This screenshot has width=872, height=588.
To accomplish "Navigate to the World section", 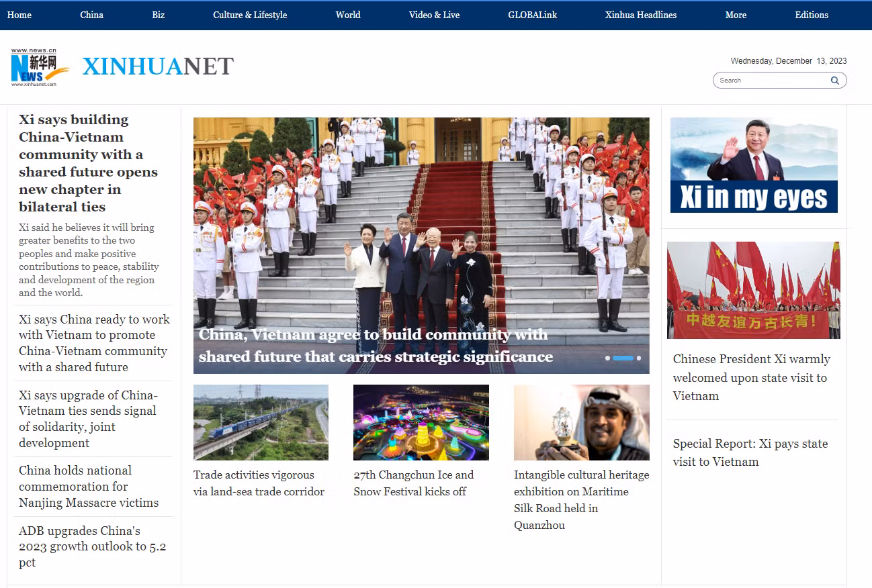I will point(348,15).
